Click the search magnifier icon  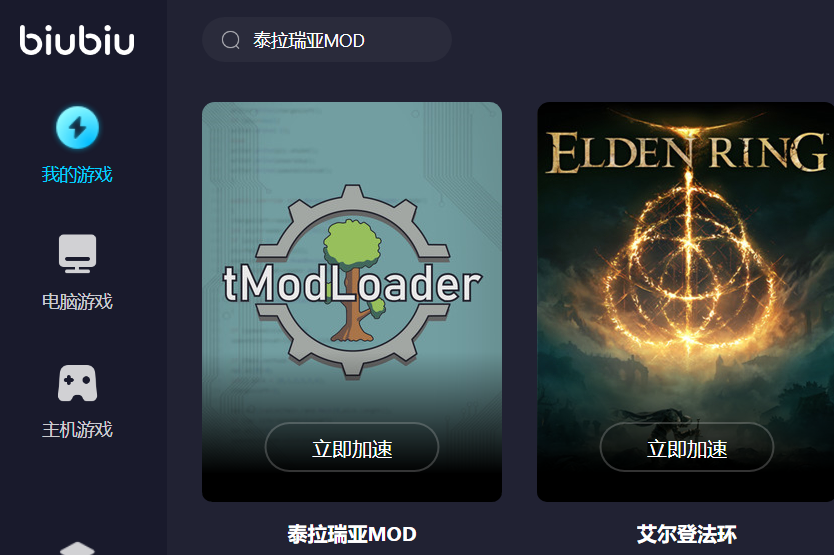pyautogui.click(x=231, y=40)
